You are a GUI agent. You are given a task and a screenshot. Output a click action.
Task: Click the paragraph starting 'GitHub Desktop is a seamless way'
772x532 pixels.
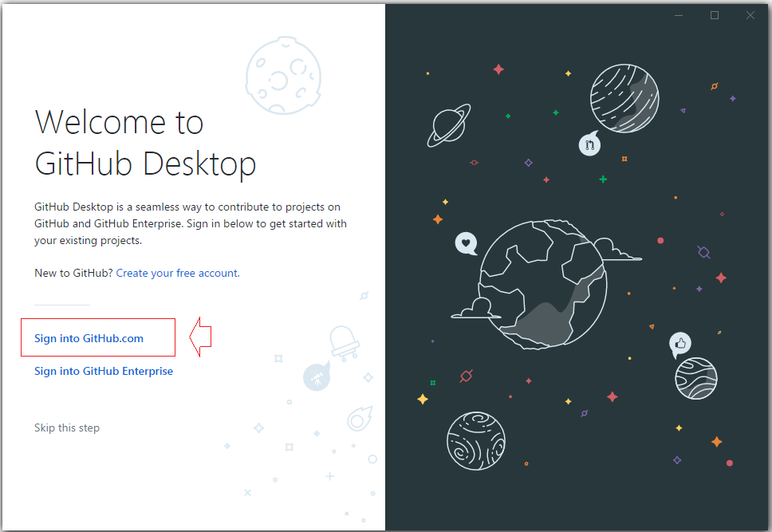coord(191,223)
